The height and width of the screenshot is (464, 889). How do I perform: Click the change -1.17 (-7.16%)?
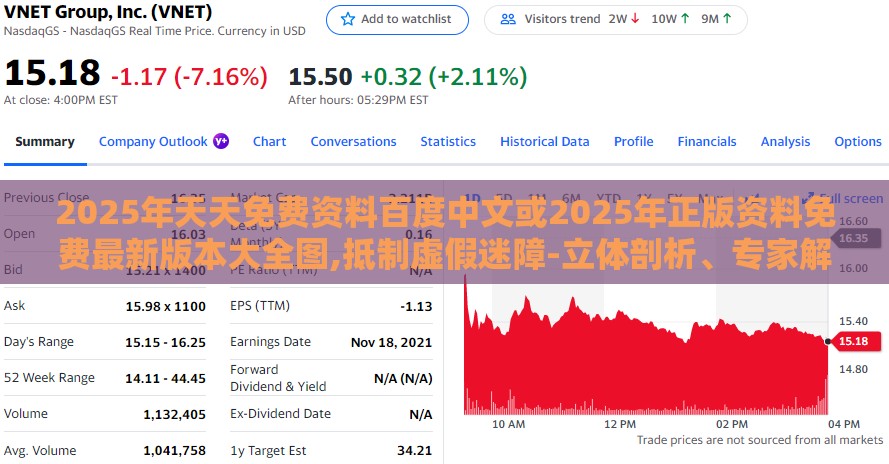click(189, 77)
